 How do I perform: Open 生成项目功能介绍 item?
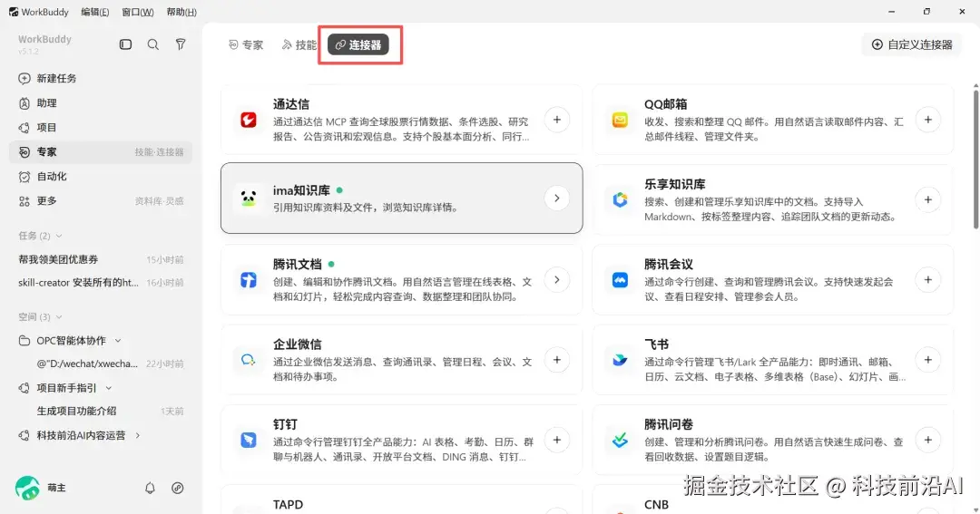(100, 411)
